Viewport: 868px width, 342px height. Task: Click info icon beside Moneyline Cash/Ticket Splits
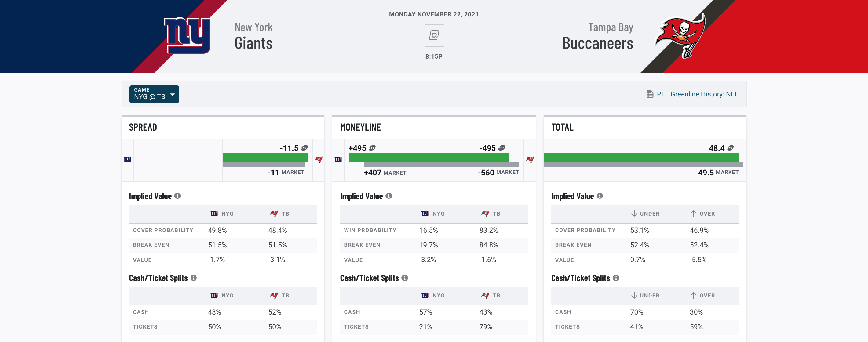click(x=405, y=278)
